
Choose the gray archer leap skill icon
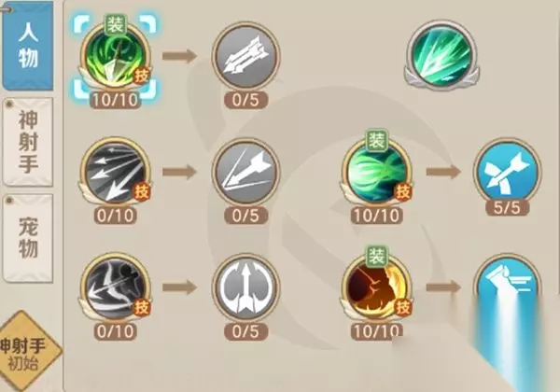pyautogui.click(x=115, y=287)
